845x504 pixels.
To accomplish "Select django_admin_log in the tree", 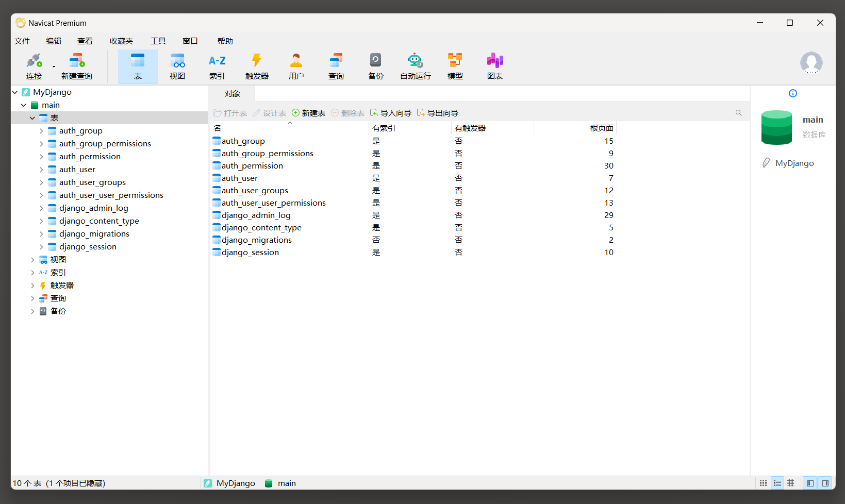I will [x=94, y=208].
